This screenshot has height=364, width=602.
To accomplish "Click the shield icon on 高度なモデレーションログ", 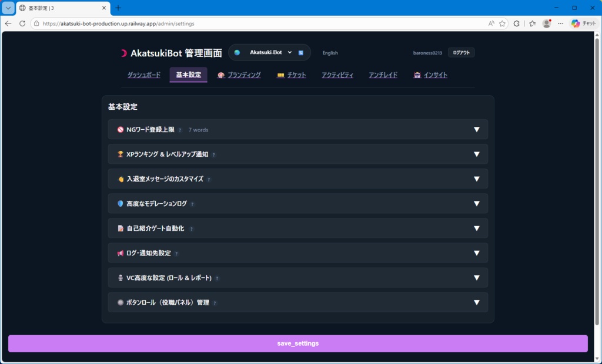I will (x=121, y=203).
